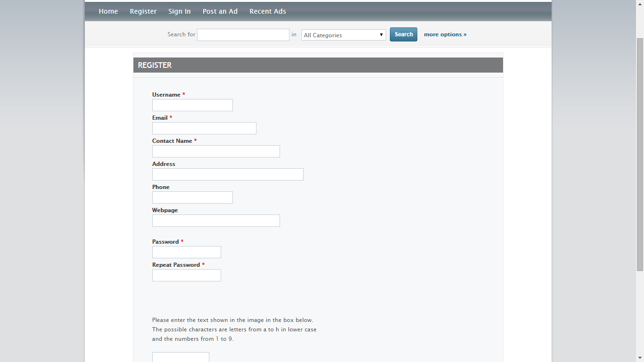Select Post an Ad in navigation
Image resolution: width=644 pixels, height=362 pixels.
click(x=220, y=11)
